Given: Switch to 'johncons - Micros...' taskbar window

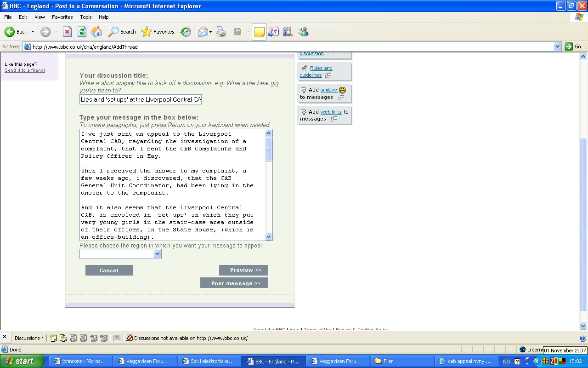Looking at the screenshot, I should click(x=80, y=361).
